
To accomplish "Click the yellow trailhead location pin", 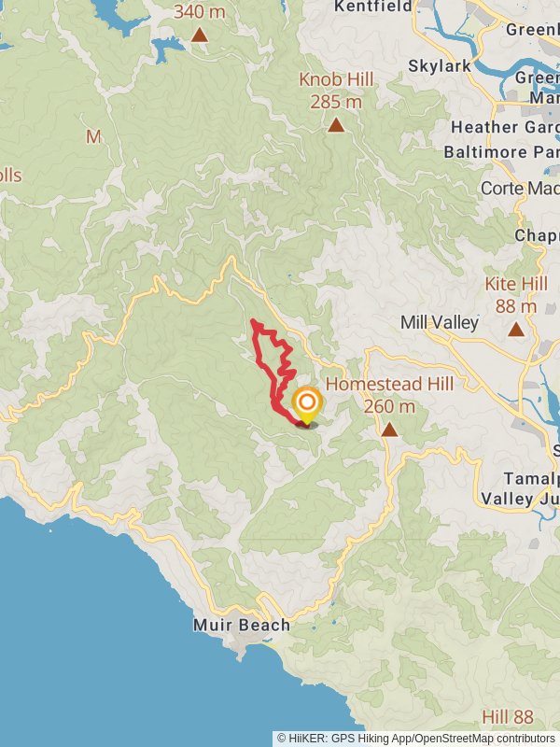I will pos(307,406).
